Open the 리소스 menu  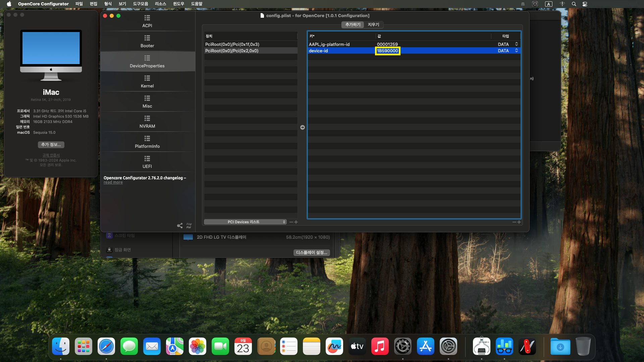tap(161, 4)
